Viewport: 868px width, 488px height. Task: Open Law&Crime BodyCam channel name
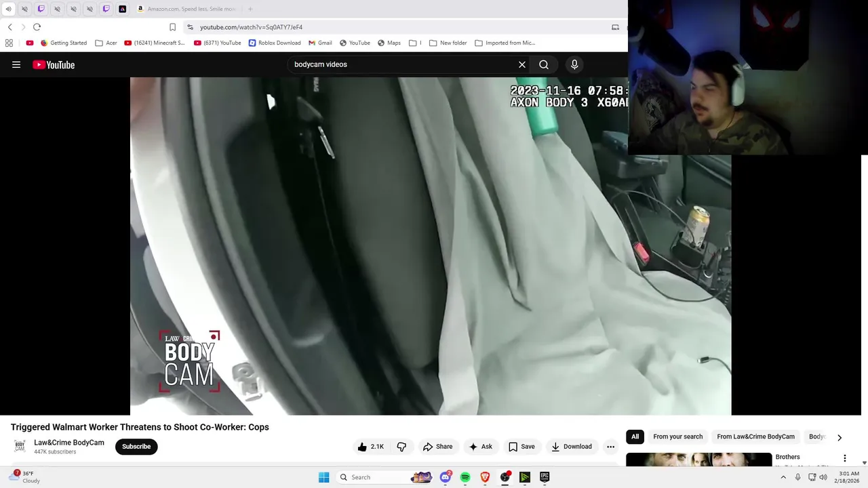pos(69,443)
